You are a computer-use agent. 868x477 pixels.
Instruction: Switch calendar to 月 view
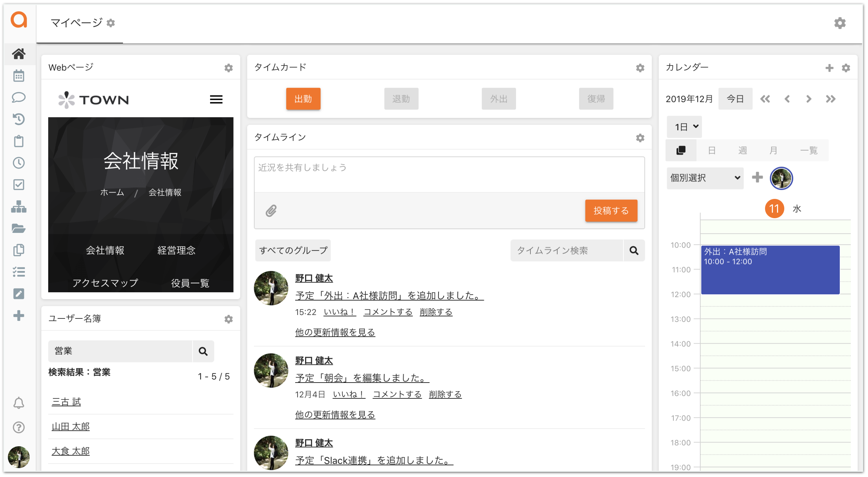(773, 150)
